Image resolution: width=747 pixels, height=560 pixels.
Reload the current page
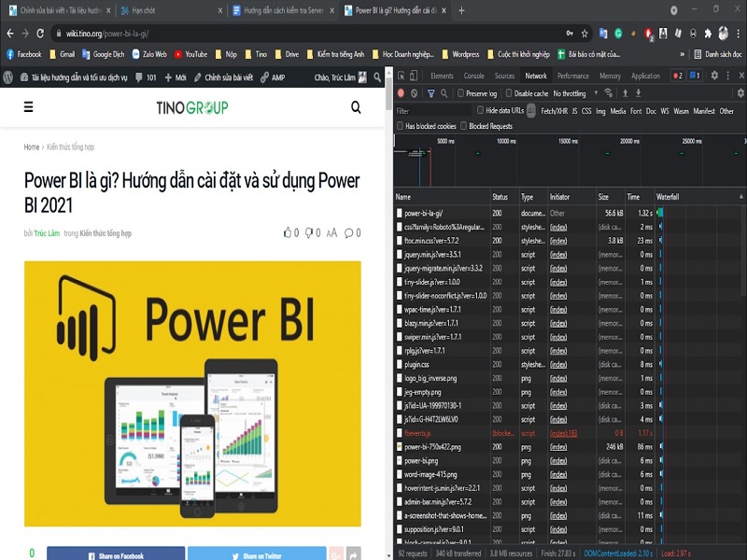point(40,34)
